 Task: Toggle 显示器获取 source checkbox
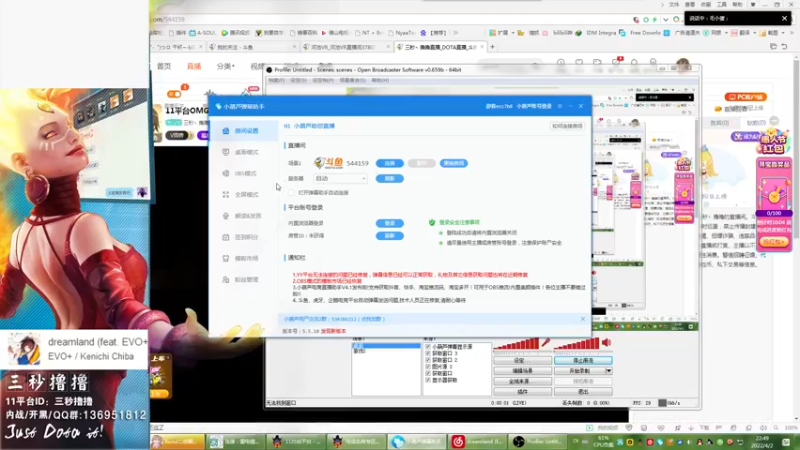[x=428, y=380]
